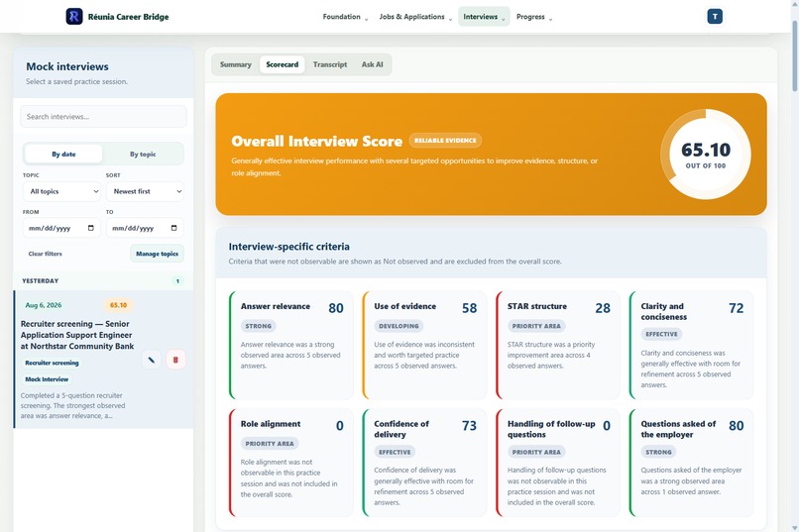The image size is (799, 532).
Task: Open the STAR structure criterion card
Action: [x=558, y=345]
